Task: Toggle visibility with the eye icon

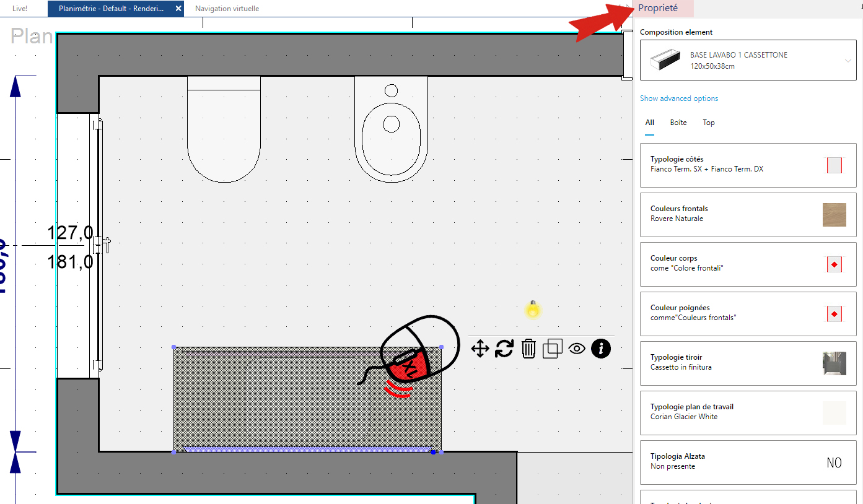Action: 577,349
